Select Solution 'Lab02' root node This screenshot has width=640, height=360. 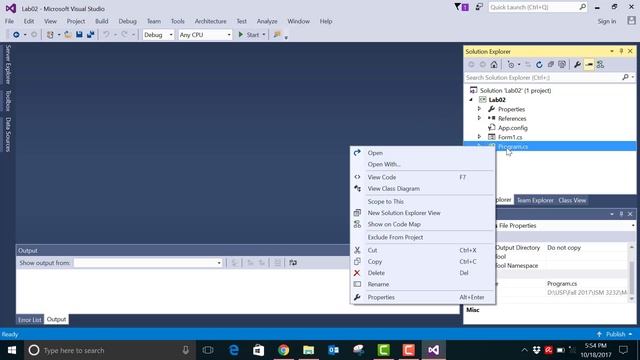[x=515, y=90]
